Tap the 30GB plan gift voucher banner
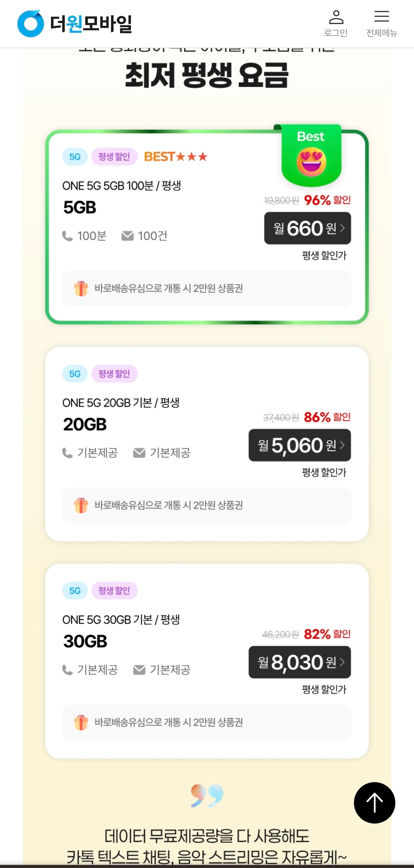The width and height of the screenshot is (414, 868). tap(207, 722)
